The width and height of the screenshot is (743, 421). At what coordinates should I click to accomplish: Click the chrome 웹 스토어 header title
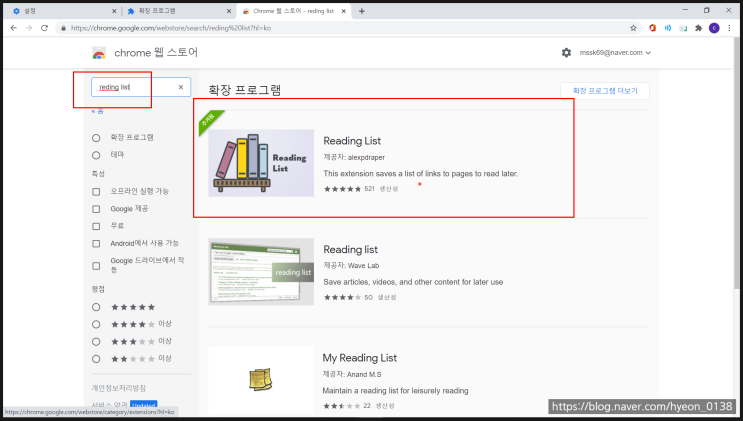pos(156,53)
